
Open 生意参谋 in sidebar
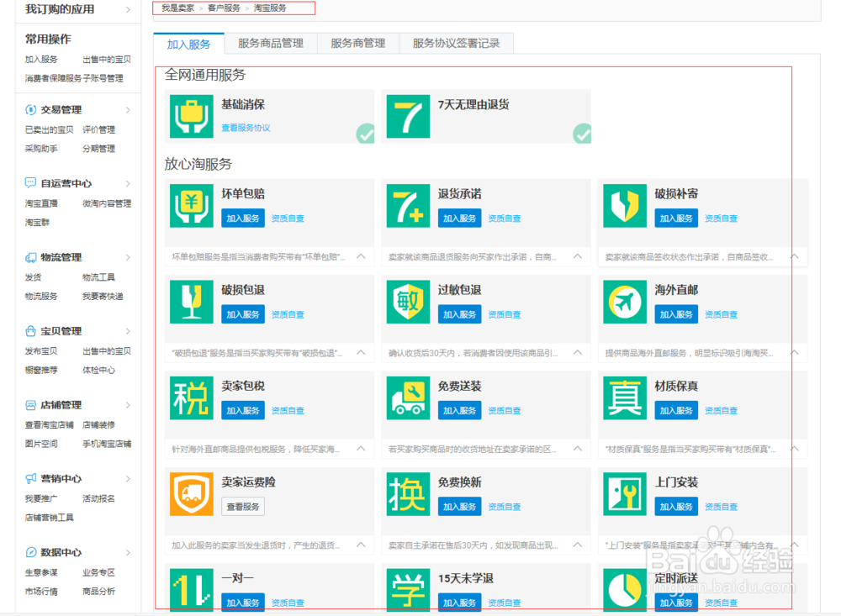click(x=41, y=572)
